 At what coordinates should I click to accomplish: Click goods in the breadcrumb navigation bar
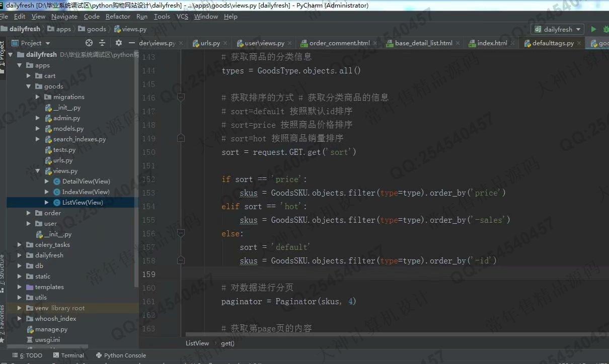[92, 29]
